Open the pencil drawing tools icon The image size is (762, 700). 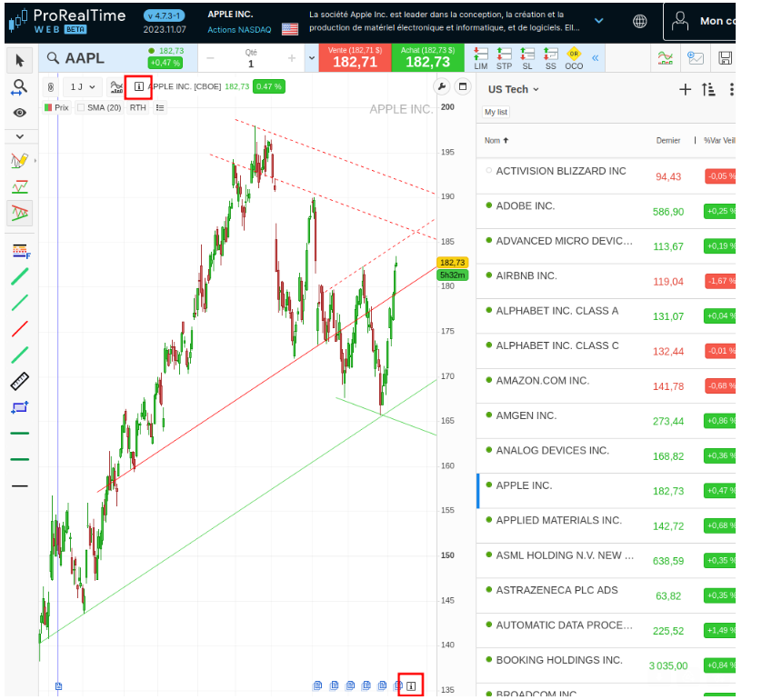point(19,160)
